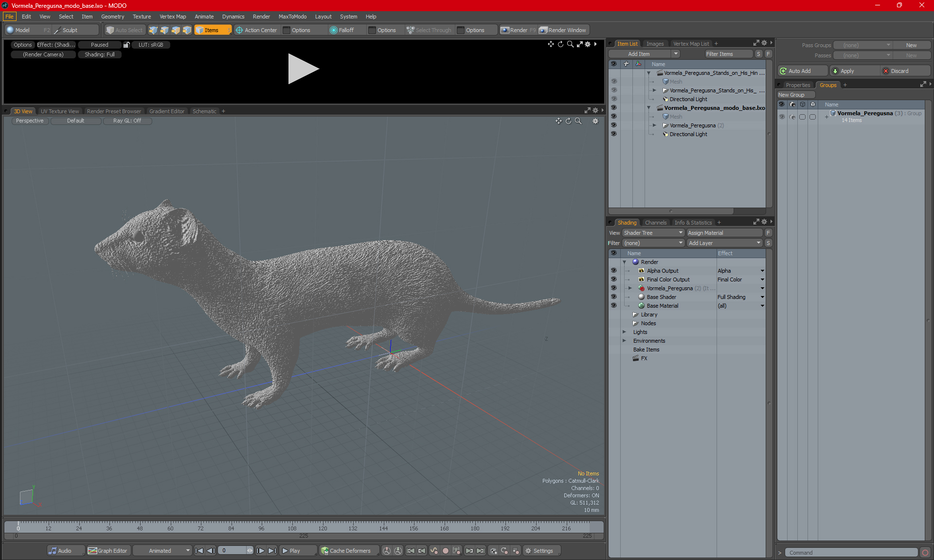Select Polygons mode cube icon
This screenshot has height=560, width=934.
[176, 30]
